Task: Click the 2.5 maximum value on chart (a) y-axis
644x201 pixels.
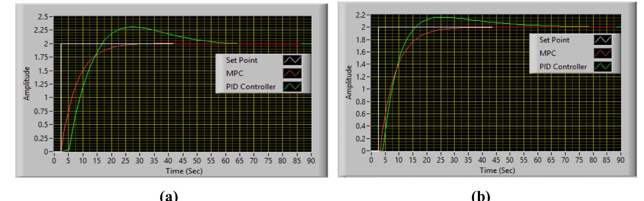Action: point(42,16)
